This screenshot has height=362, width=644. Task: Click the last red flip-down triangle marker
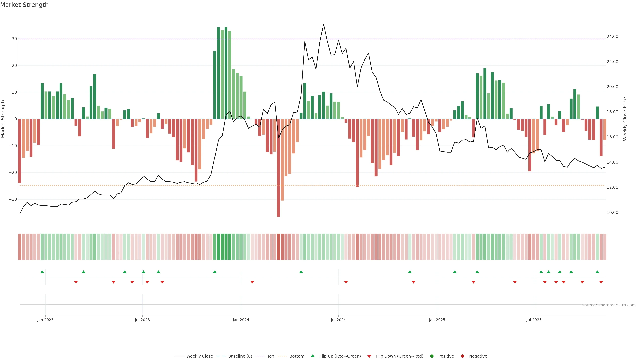tap(601, 282)
